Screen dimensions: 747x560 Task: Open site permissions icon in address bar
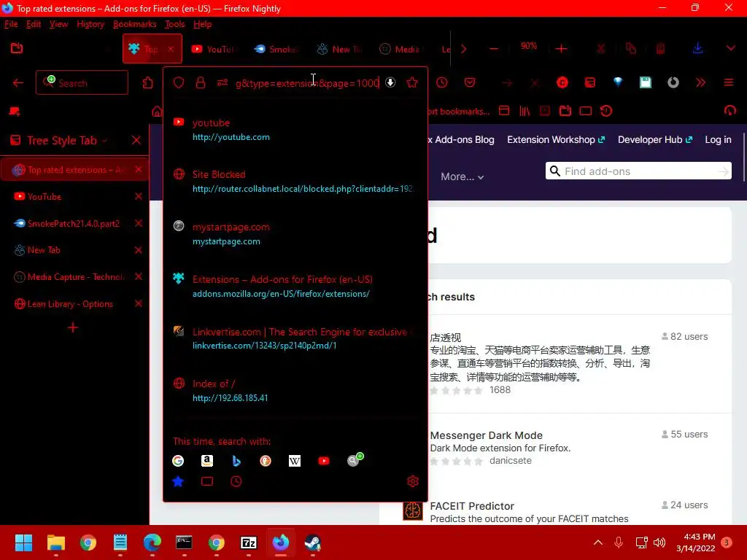point(222,83)
